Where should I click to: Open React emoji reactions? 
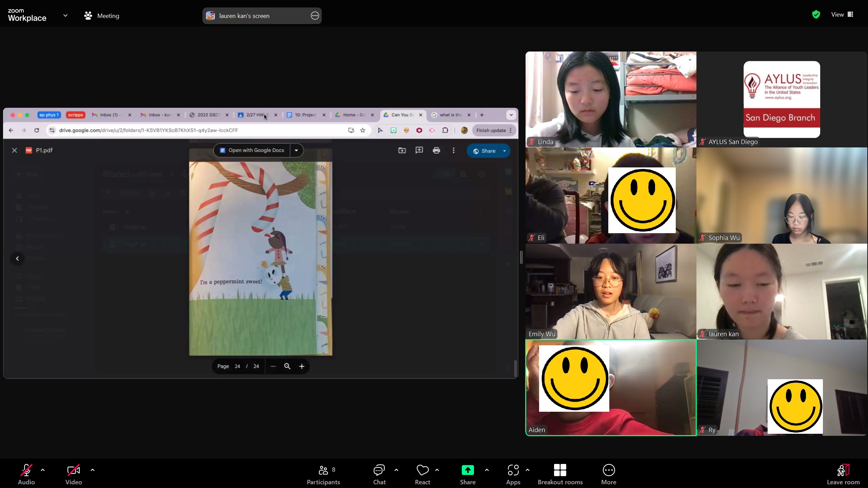pyautogui.click(x=422, y=474)
